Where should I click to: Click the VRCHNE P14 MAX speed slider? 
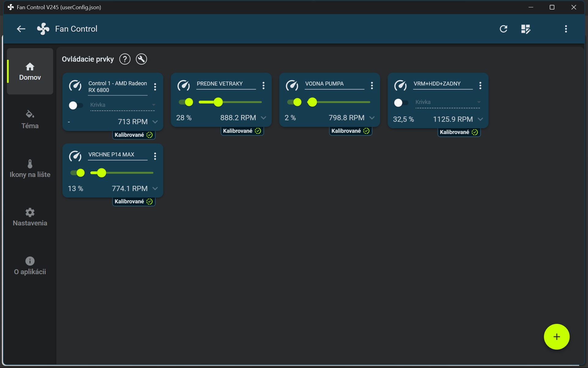tap(122, 173)
